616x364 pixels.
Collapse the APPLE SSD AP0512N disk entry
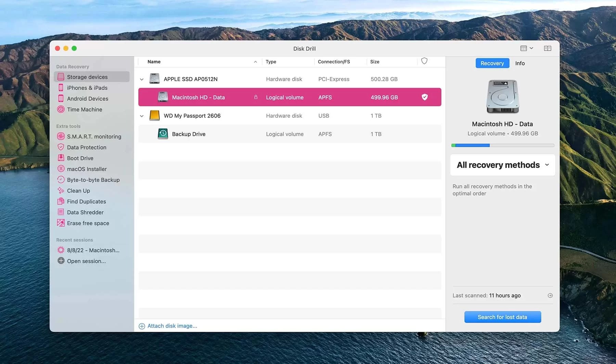coord(142,79)
